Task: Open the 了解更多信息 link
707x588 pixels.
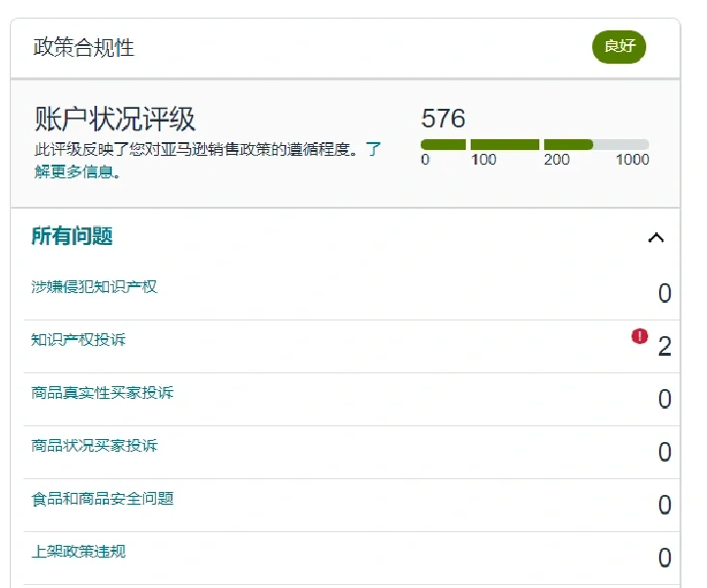Action: (x=76, y=172)
